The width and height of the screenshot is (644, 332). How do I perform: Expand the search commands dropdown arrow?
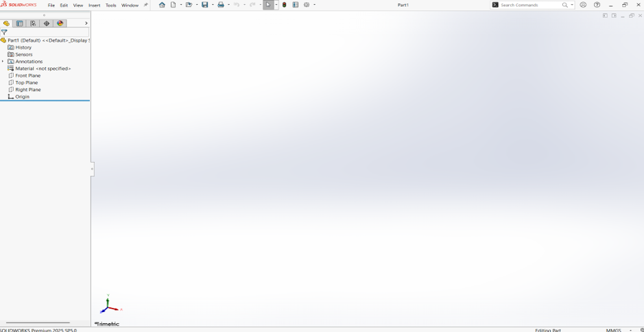tap(572, 5)
